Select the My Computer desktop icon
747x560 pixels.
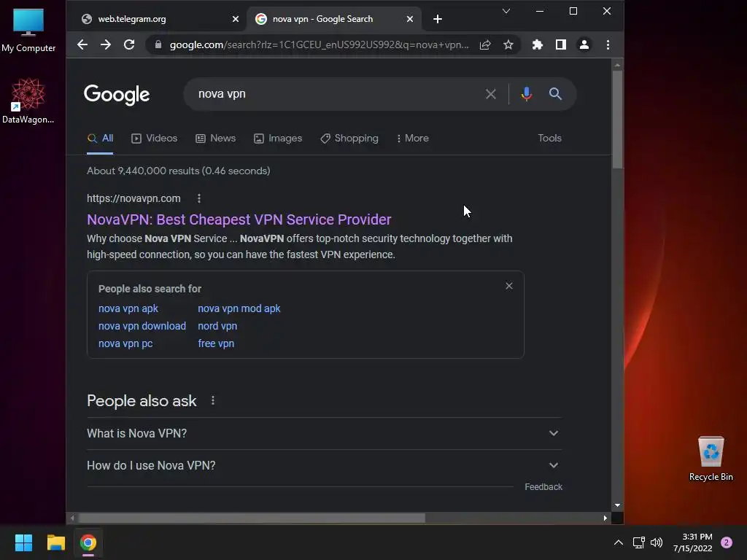[x=28, y=31]
